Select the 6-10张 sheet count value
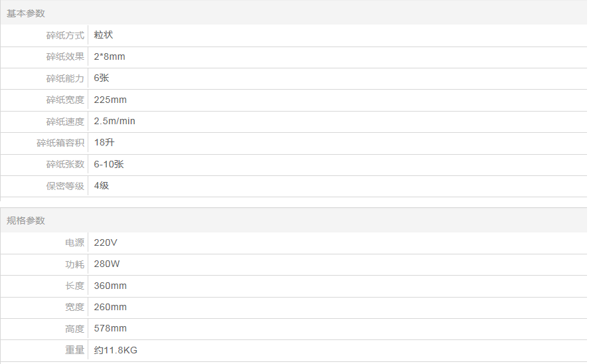 click(x=109, y=164)
